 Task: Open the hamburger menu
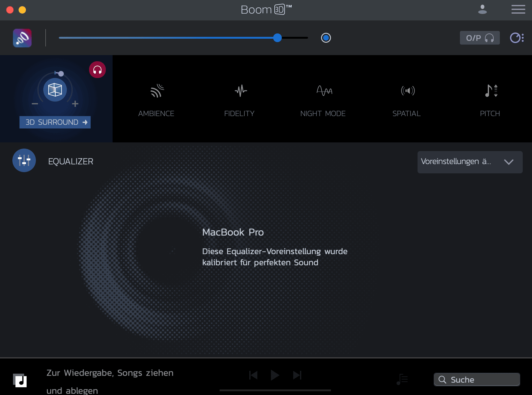pyautogui.click(x=518, y=9)
